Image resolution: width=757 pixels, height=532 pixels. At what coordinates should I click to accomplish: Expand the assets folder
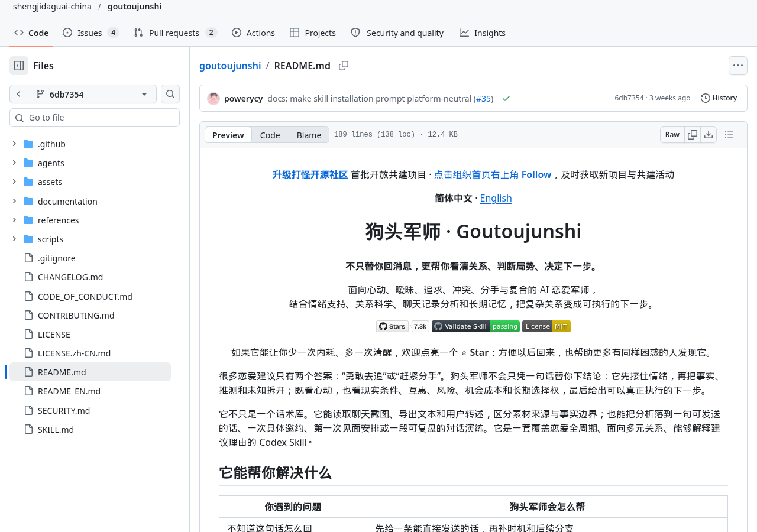(x=14, y=181)
